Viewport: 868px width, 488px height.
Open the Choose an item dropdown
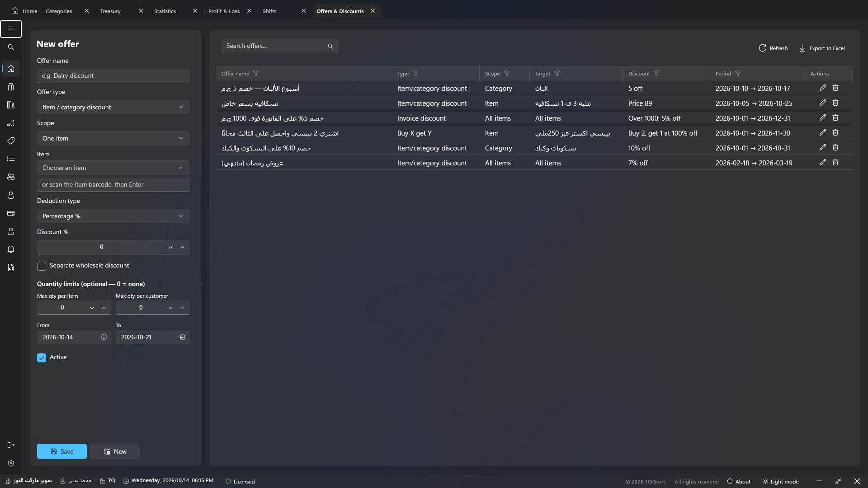pyautogui.click(x=113, y=168)
